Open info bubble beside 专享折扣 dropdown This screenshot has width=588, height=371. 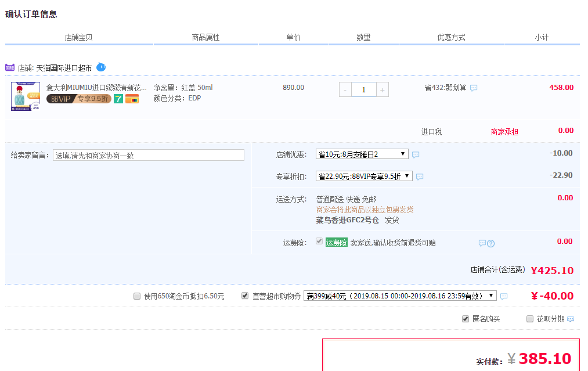pyautogui.click(x=420, y=177)
